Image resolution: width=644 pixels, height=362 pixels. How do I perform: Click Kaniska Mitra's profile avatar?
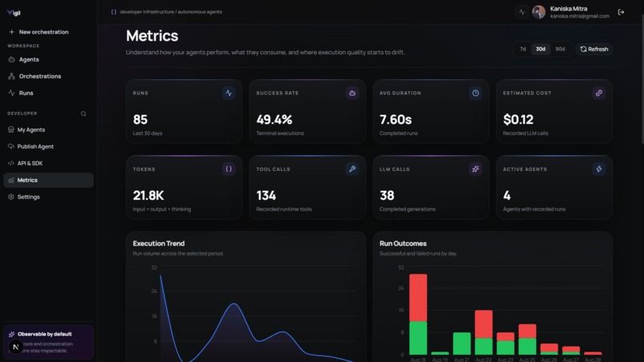[539, 12]
